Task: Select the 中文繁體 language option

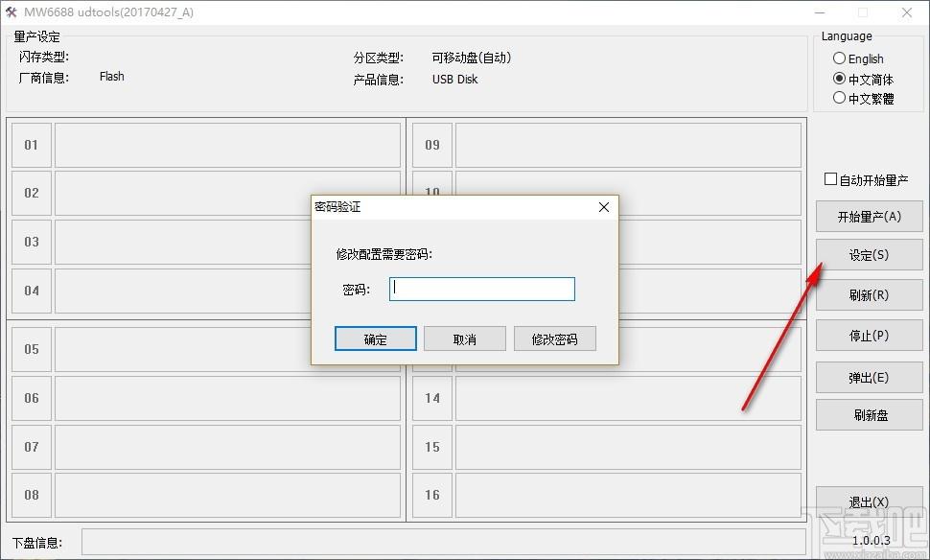Action: click(x=840, y=98)
